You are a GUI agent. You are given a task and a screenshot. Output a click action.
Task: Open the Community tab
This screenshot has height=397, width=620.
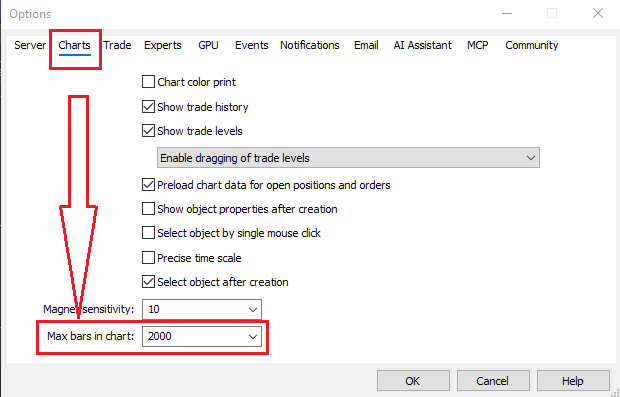tap(531, 45)
